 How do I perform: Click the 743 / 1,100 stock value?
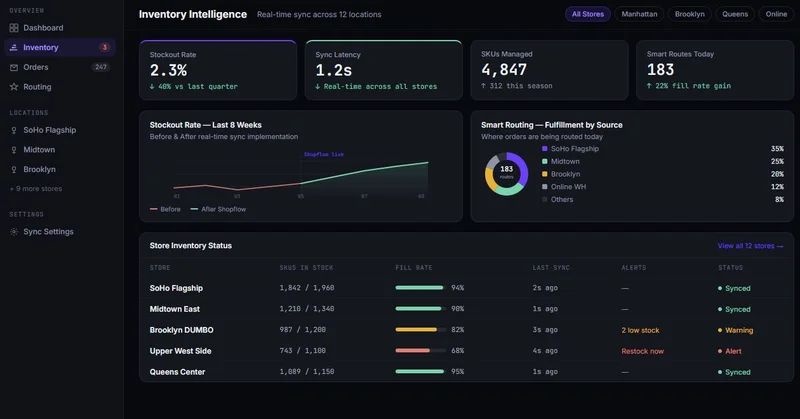pos(303,351)
